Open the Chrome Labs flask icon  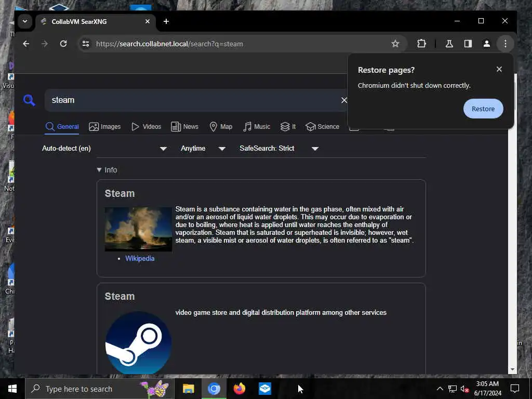[x=449, y=44]
